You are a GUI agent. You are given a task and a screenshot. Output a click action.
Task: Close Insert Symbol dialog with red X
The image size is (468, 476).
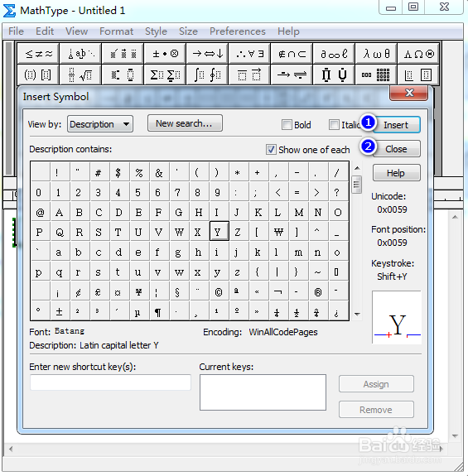409,93
